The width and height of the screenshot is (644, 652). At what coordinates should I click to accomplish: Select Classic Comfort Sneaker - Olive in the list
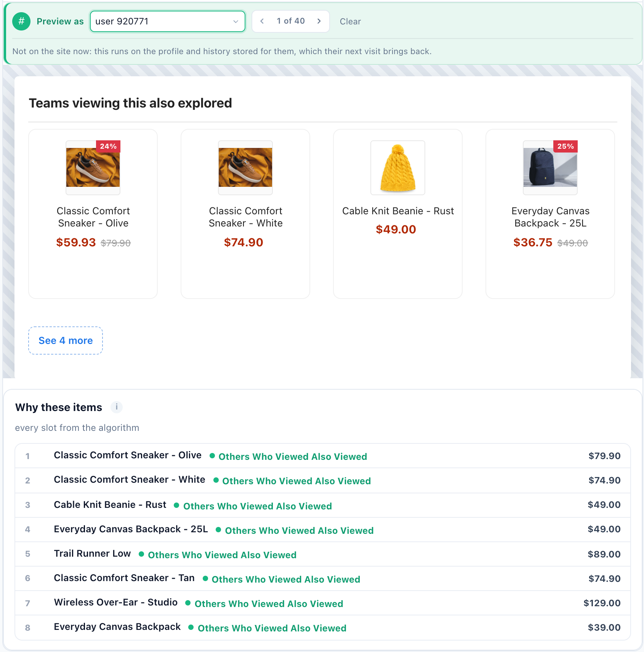point(128,455)
